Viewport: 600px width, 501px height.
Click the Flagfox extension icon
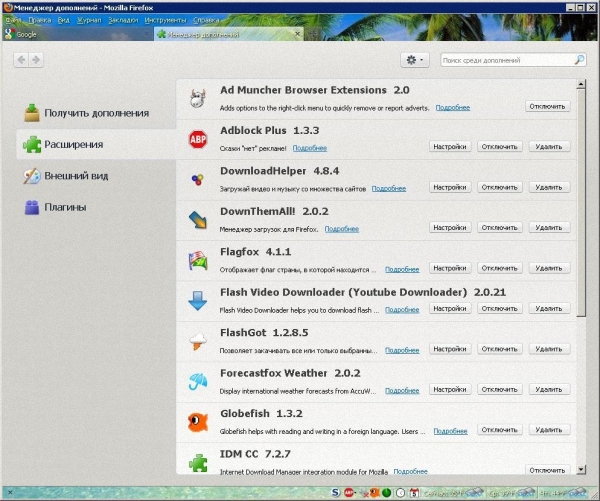[198, 261]
